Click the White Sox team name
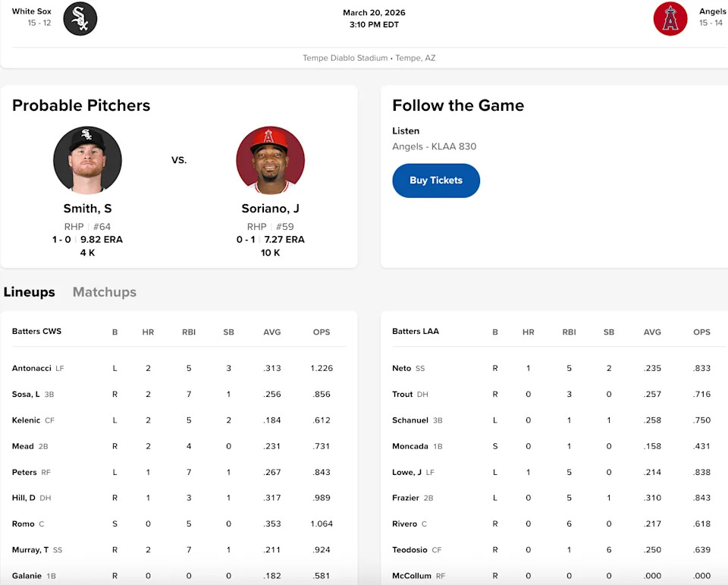Image resolution: width=728 pixels, height=585 pixels. click(x=32, y=11)
